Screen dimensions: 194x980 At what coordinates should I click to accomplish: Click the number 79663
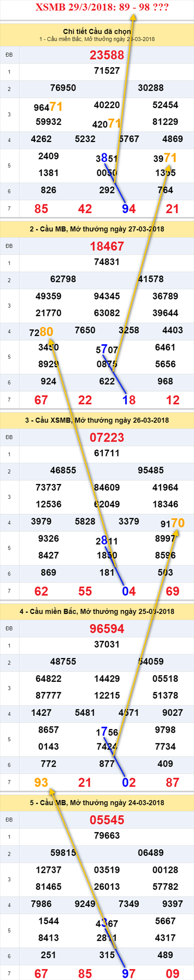pos(107,835)
